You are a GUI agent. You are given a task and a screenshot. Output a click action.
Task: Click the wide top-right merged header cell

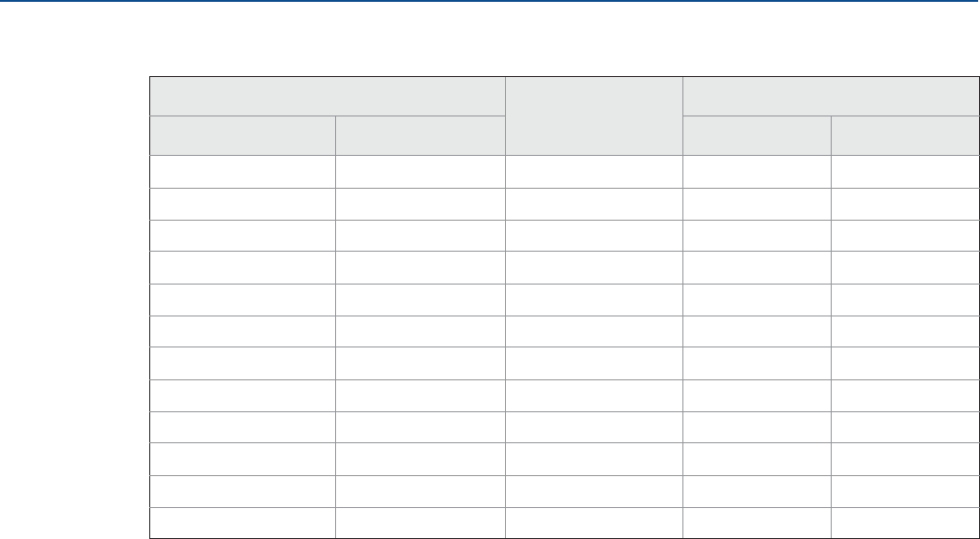coord(827,96)
